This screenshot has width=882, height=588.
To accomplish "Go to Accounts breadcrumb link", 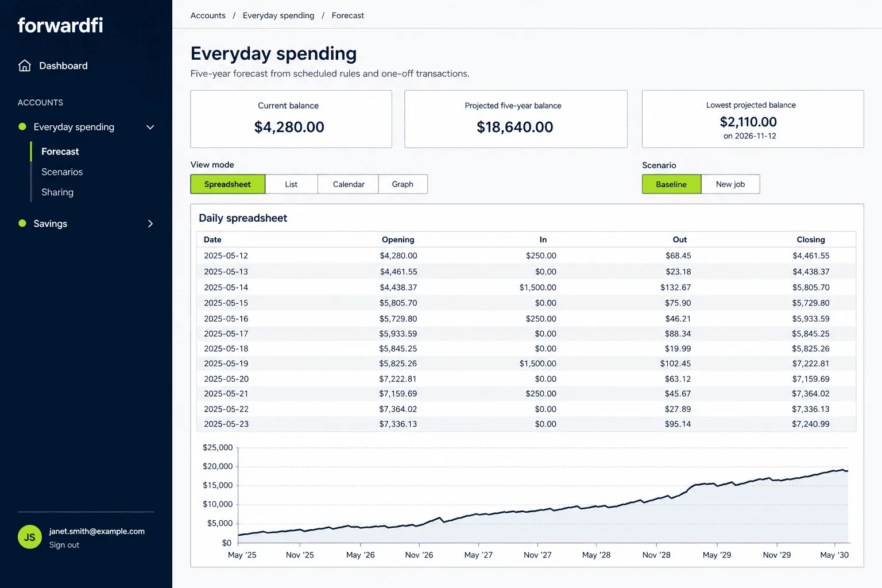I will [208, 16].
